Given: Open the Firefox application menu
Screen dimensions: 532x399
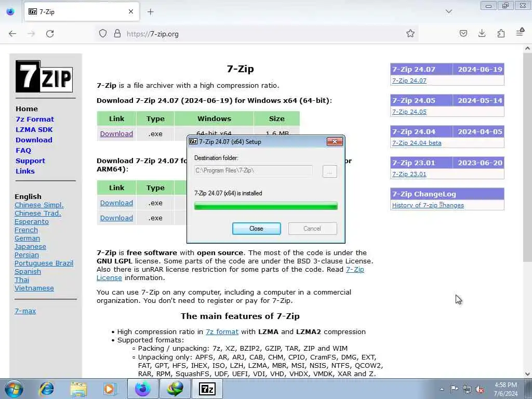Looking at the screenshot, I should coord(520,33).
